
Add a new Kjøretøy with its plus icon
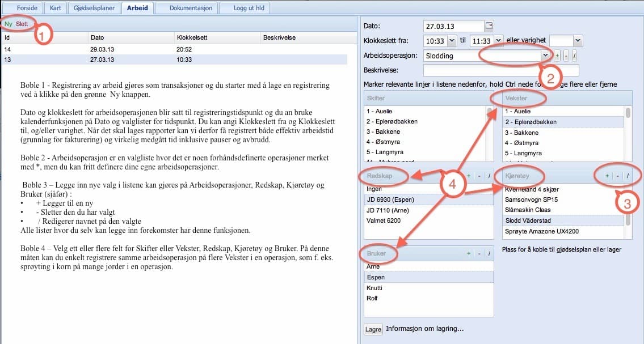[x=607, y=176]
